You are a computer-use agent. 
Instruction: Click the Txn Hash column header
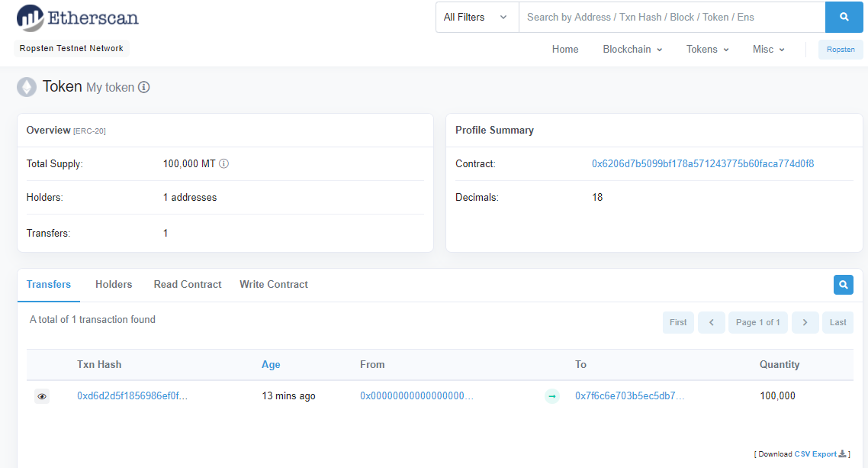(99, 364)
